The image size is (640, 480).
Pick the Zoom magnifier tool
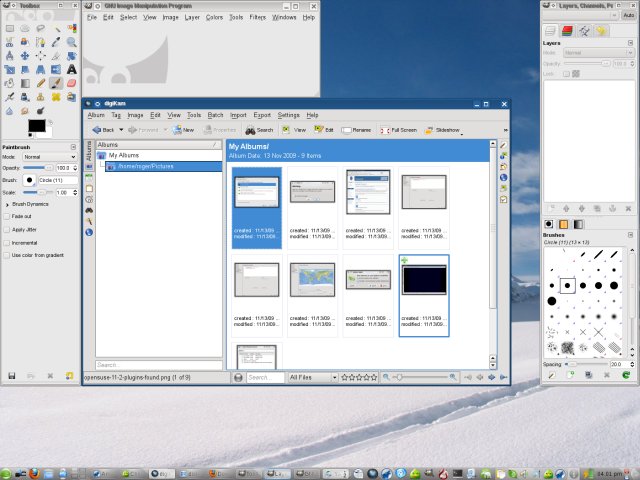click(x=73, y=42)
